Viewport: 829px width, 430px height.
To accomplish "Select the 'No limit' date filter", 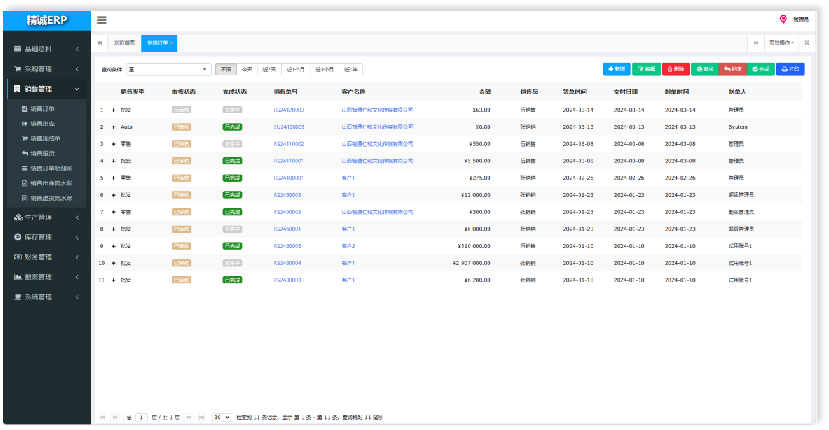I will pyautogui.click(x=226, y=69).
